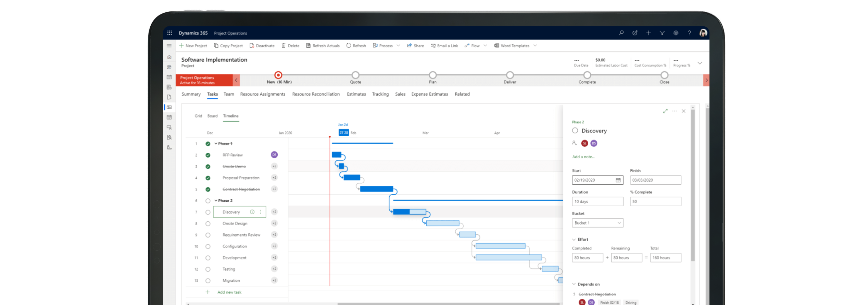Open the user profile avatar
Viewport: 868px width, 305px height.
703,33
